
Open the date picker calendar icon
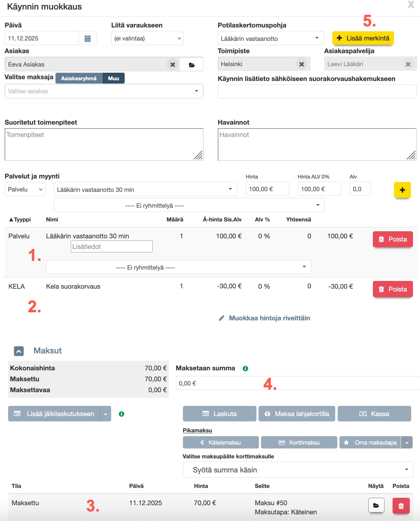click(x=88, y=38)
